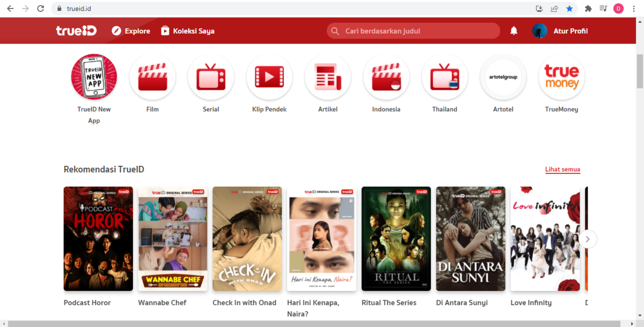The width and height of the screenshot is (644, 327).
Task: Bookmark this page with star icon
Action: point(569,9)
